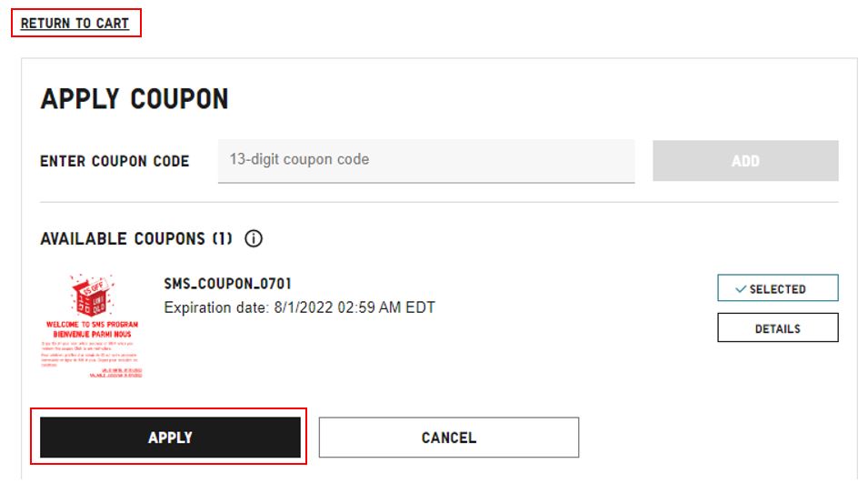Cancel applying the coupon
868x493 pixels.
[448, 438]
